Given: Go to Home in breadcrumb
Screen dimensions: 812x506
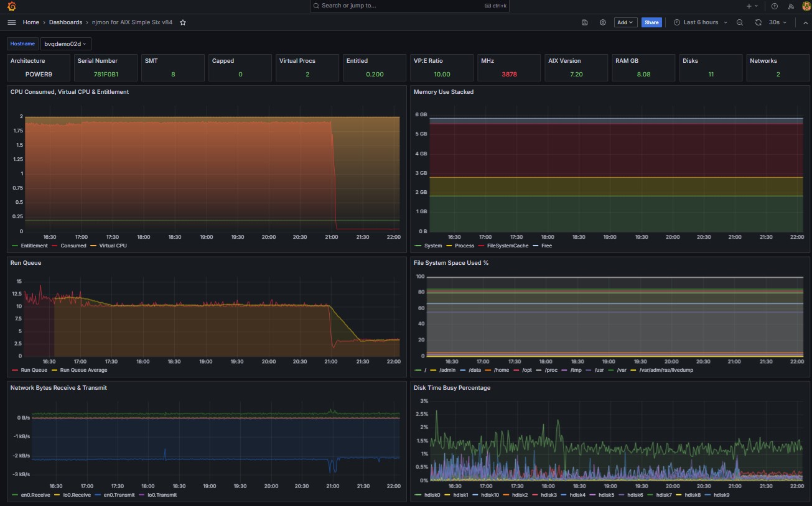Looking at the screenshot, I should tap(31, 22).
